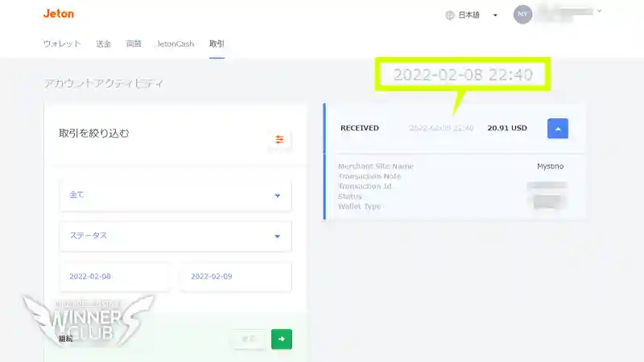Click the globe language icon
644x362 pixels.
point(450,15)
